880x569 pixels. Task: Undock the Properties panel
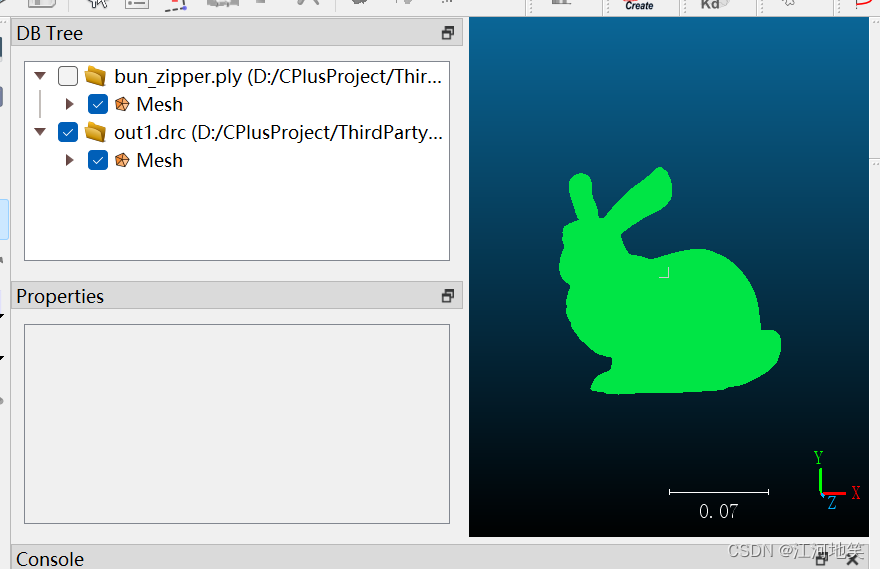point(447,296)
